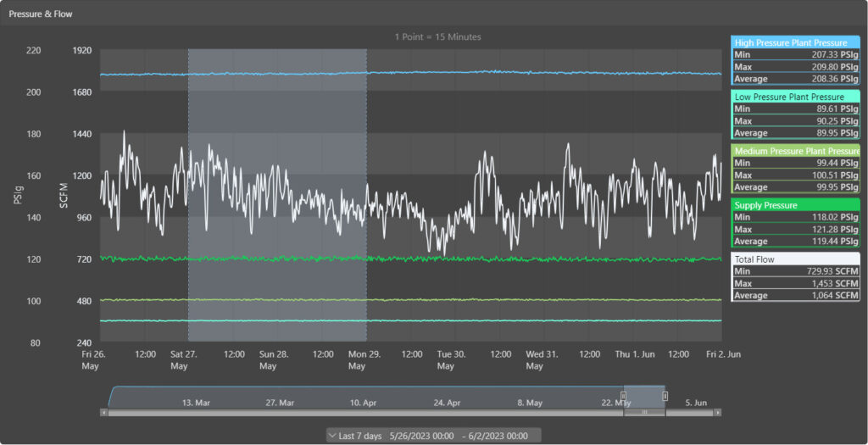868x445 pixels.
Task: Click the 5. Jun label in navigator
Action: 695,403
